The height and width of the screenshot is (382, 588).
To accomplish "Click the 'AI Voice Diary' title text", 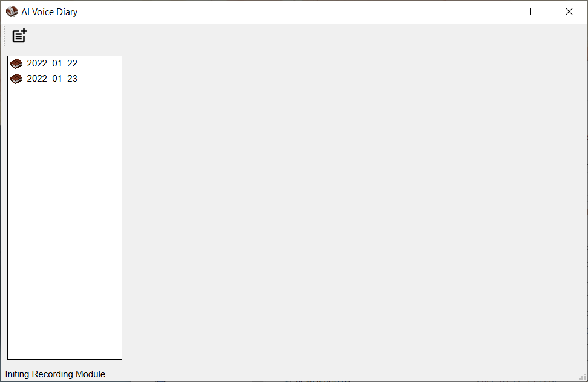I will point(50,12).
